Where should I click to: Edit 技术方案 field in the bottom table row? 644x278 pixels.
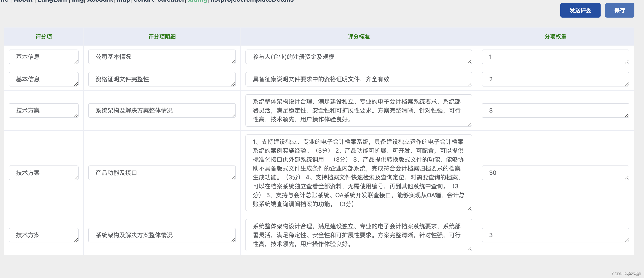click(43, 235)
